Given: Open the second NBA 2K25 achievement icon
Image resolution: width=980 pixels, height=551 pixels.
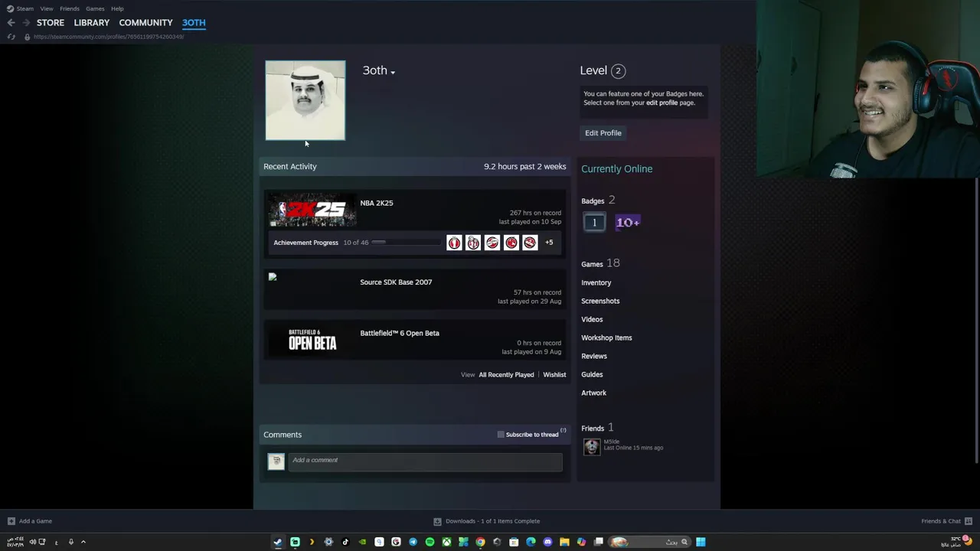Looking at the screenshot, I should pyautogui.click(x=473, y=243).
